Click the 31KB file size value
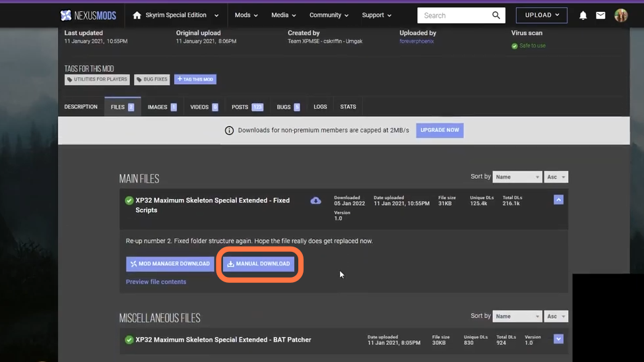644x362 pixels. (445, 204)
